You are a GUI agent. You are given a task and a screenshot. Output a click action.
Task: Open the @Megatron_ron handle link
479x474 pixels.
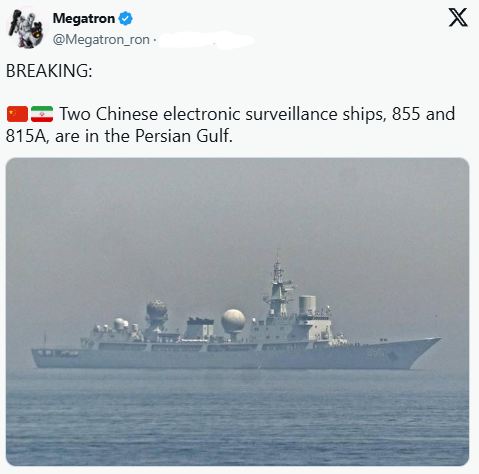101,40
